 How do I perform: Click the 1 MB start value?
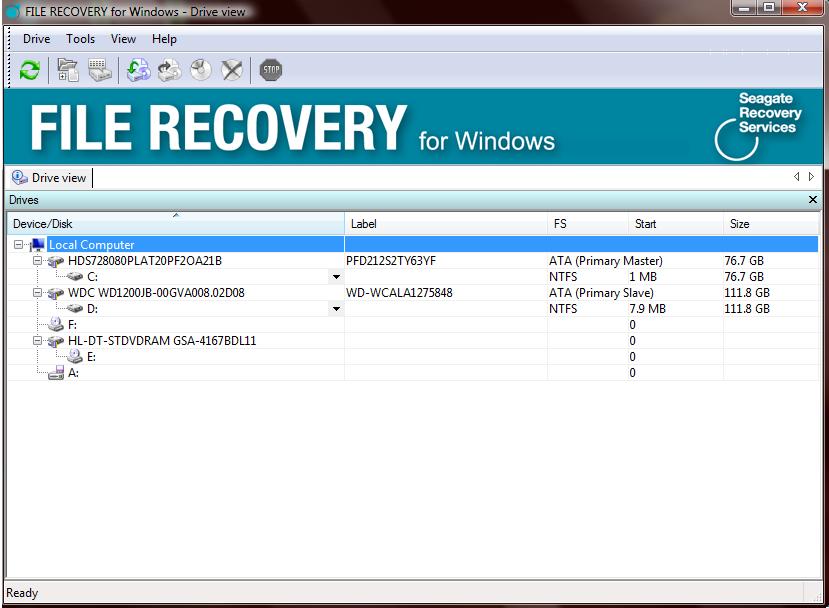(643, 277)
